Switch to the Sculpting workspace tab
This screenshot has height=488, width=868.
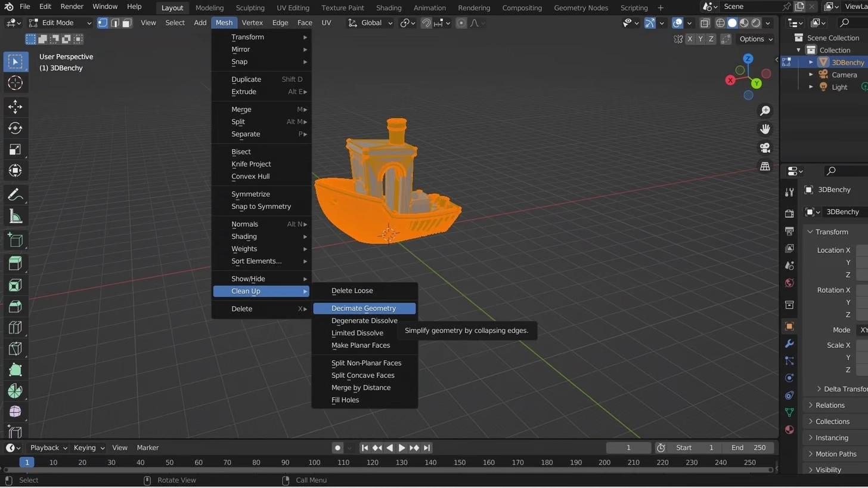click(x=250, y=8)
